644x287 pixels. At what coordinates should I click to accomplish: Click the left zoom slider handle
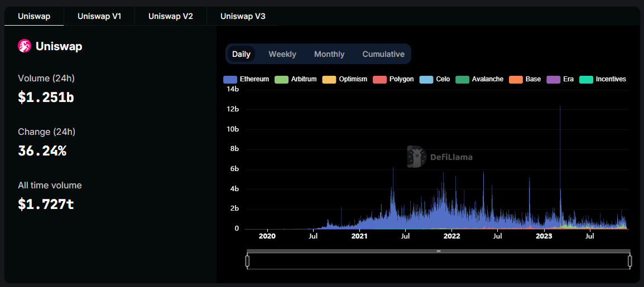coord(247,261)
